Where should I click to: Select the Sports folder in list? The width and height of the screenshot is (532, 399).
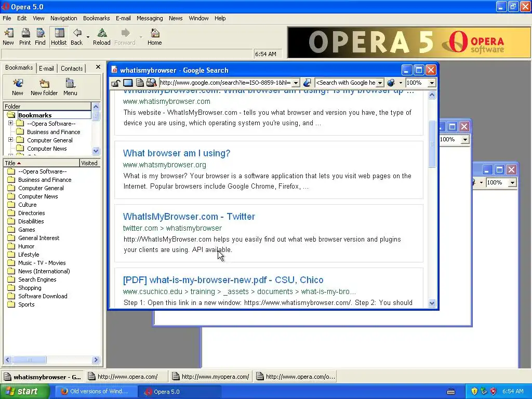point(26,304)
